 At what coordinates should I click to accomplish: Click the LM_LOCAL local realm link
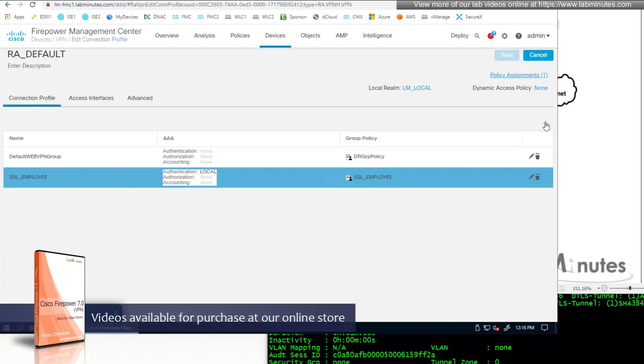coord(417,88)
